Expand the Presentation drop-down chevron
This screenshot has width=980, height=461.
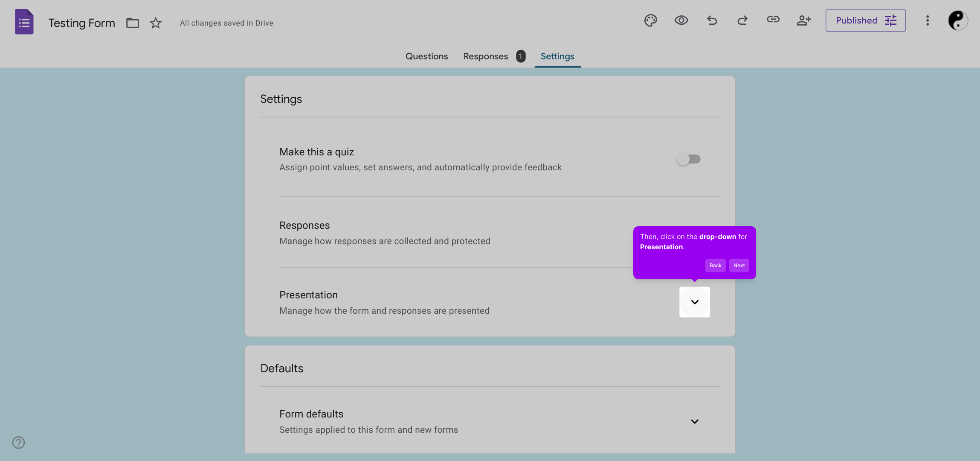(x=694, y=302)
